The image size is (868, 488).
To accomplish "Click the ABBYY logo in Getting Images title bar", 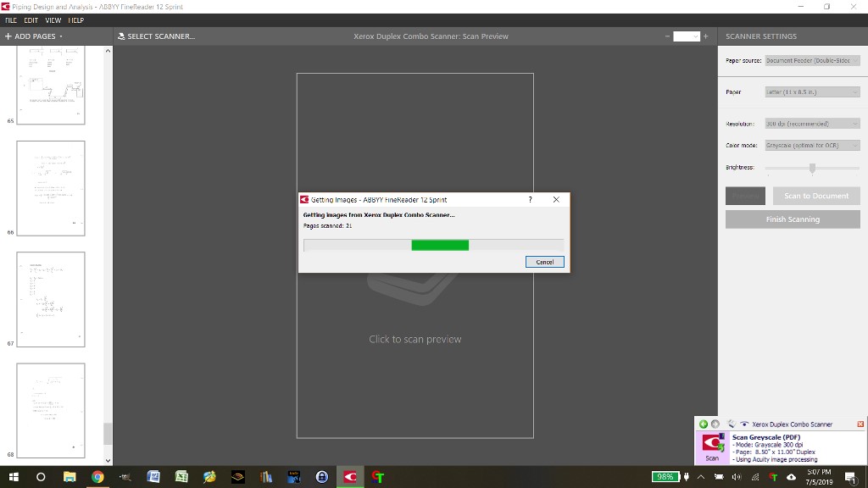I will (x=304, y=200).
